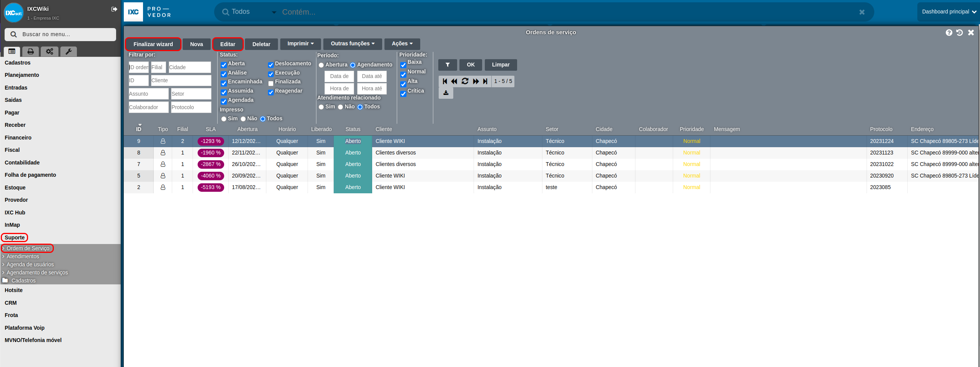Click the person type icon in row 7
This screenshot has height=367, width=980.
[x=163, y=164]
